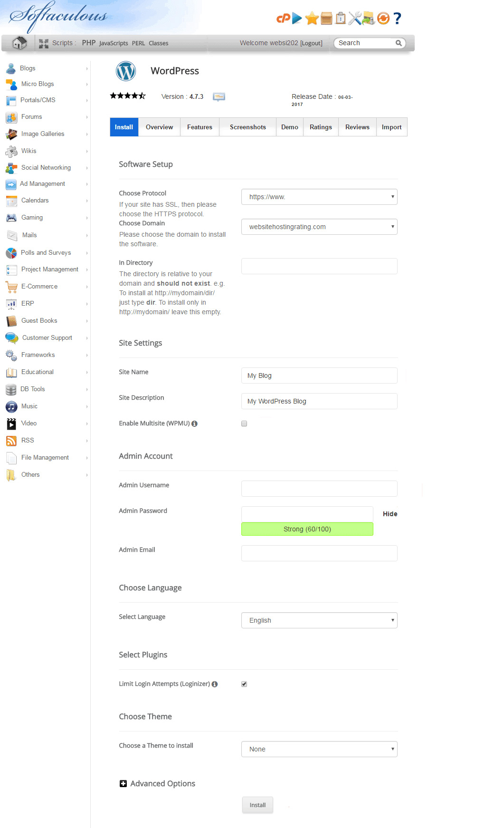Enable the Multisite (WPMU) checkbox

pos(244,424)
